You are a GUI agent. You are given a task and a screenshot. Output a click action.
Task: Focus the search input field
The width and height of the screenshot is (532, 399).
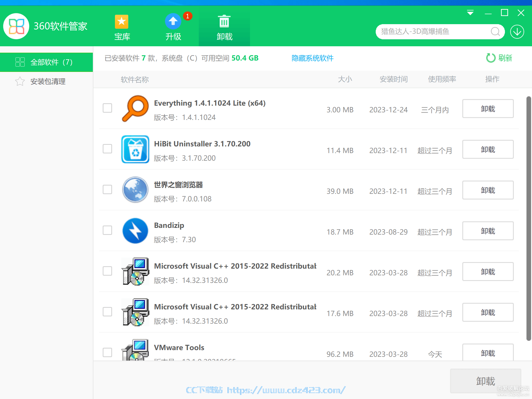[434, 31]
